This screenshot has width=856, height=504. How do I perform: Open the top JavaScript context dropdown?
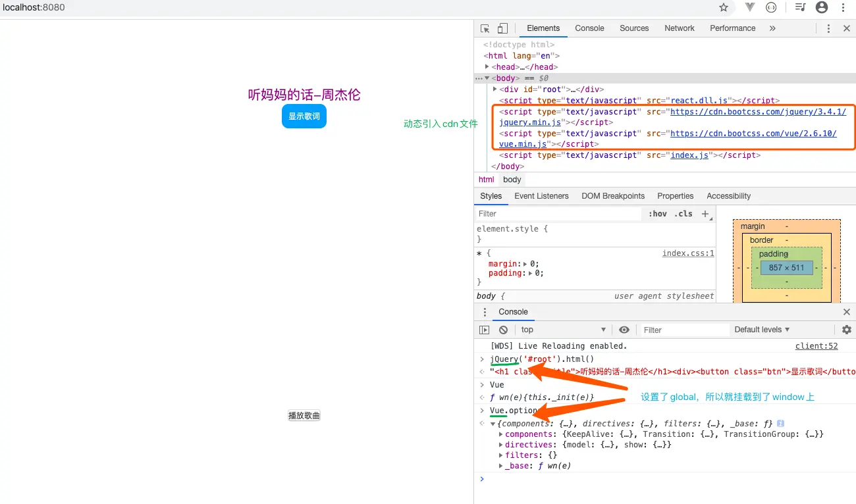(564, 330)
